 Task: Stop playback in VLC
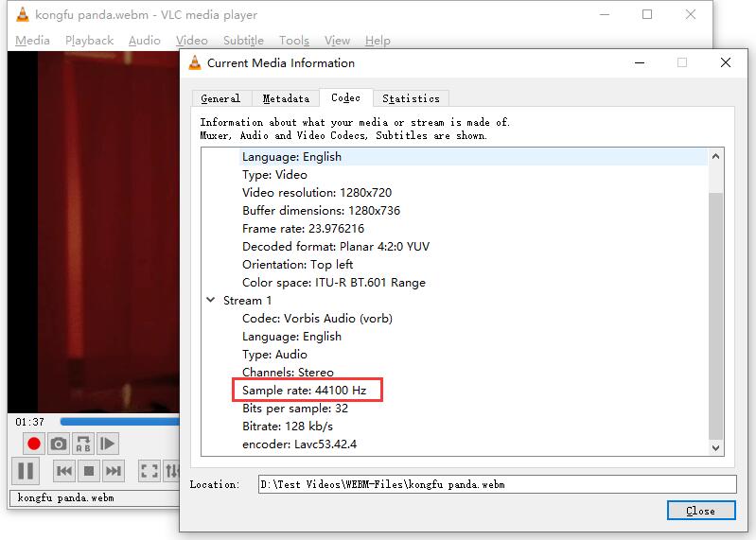tap(89, 471)
